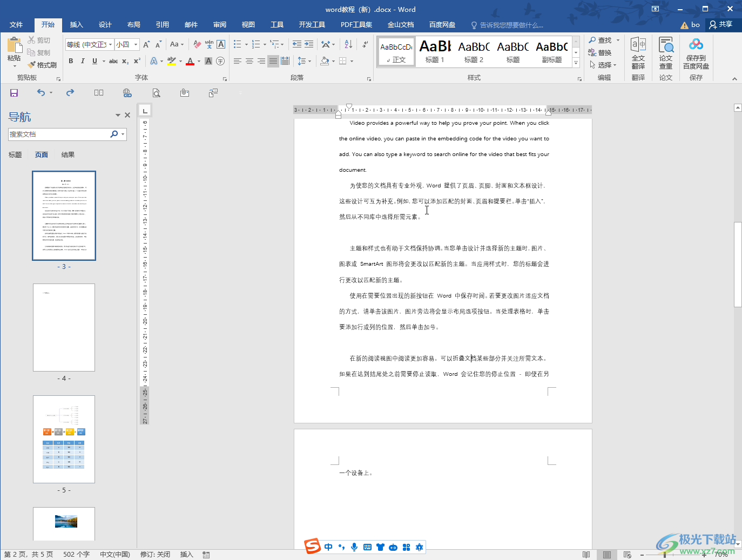The width and height of the screenshot is (742, 560).
Task: Clear all formatting with the eraser icon
Action: [197, 44]
